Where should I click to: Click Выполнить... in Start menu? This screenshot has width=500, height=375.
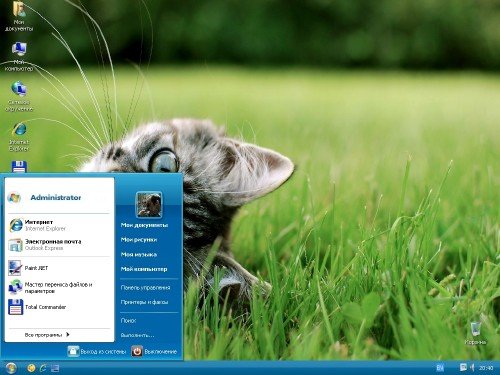pos(137,335)
